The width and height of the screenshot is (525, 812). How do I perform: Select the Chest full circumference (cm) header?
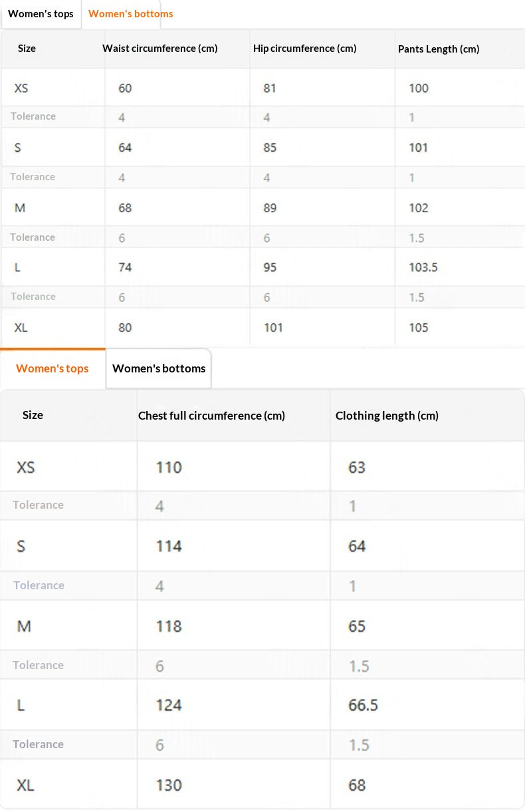click(211, 416)
